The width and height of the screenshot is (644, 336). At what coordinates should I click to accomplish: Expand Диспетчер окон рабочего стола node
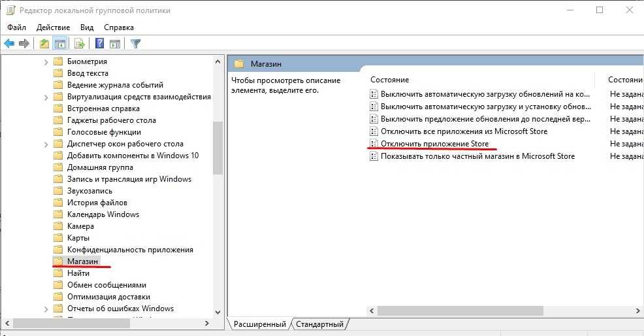[46, 144]
